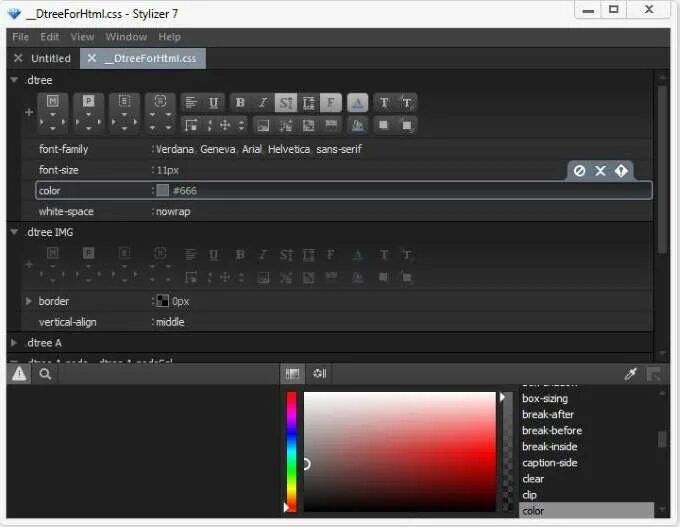Click the magnifier search icon in bottom panel
680x527 pixels.
(x=45, y=374)
